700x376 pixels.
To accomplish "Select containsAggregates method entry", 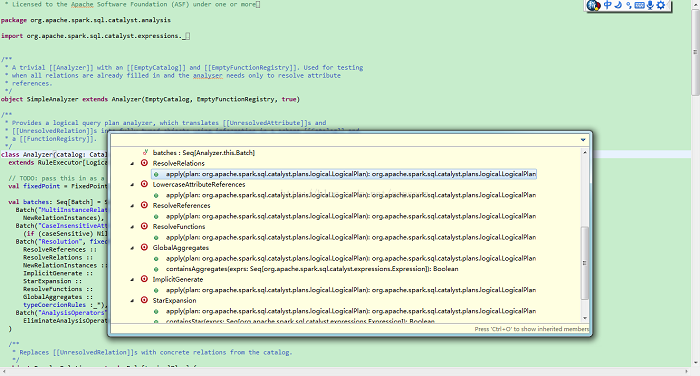I will click(312, 269).
